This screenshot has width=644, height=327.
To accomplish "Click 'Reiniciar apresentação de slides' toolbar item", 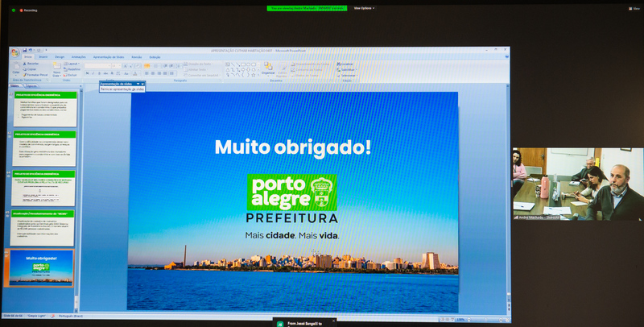I will [122, 89].
